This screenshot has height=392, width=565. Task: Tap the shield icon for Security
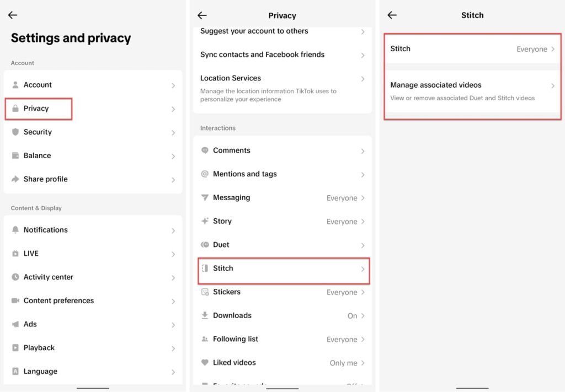pos(15,132)
